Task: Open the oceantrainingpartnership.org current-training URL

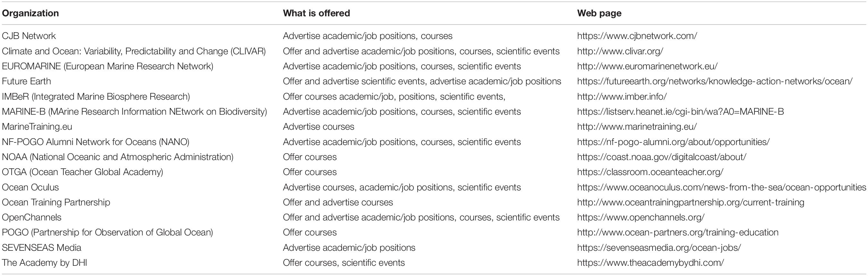Action: 691,202
